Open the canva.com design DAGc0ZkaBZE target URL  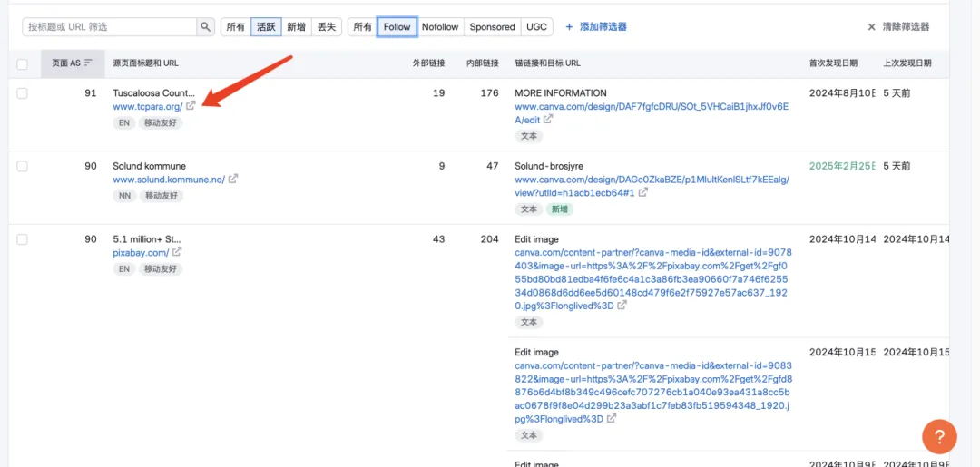click(x=652, y=186)
